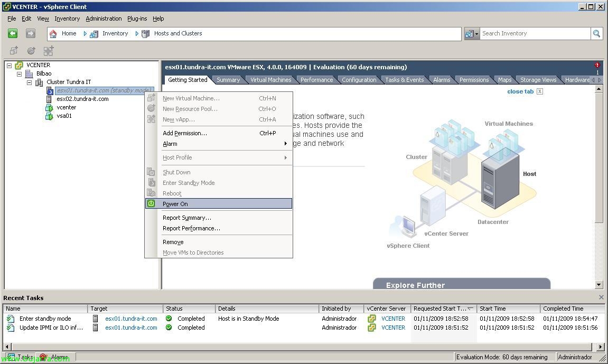This screenshot has height=364, width=608.
Task: Collapse the Bilbao datacenter node
Action: pyautogui.click(x=20, y=73)
